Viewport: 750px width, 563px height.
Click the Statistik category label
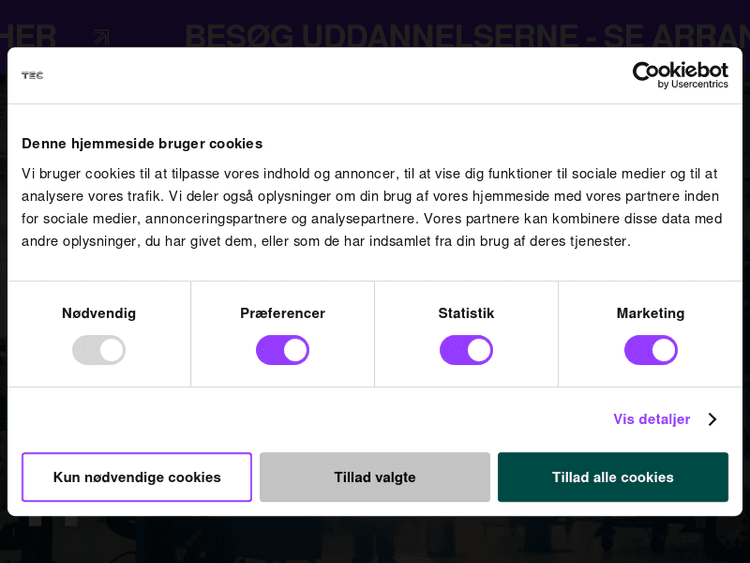tap(466, 313)
